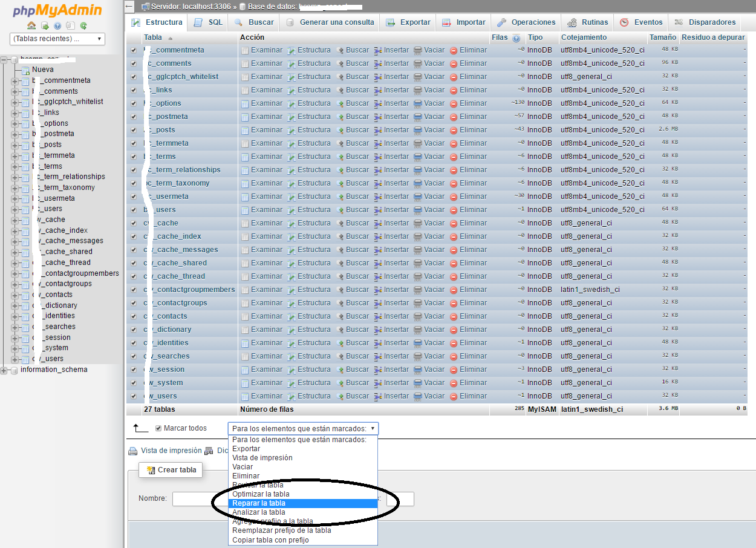Viewport: 756px width, 548px height.
Task: Click the Crear tabla button
Action: pos(171,470)
